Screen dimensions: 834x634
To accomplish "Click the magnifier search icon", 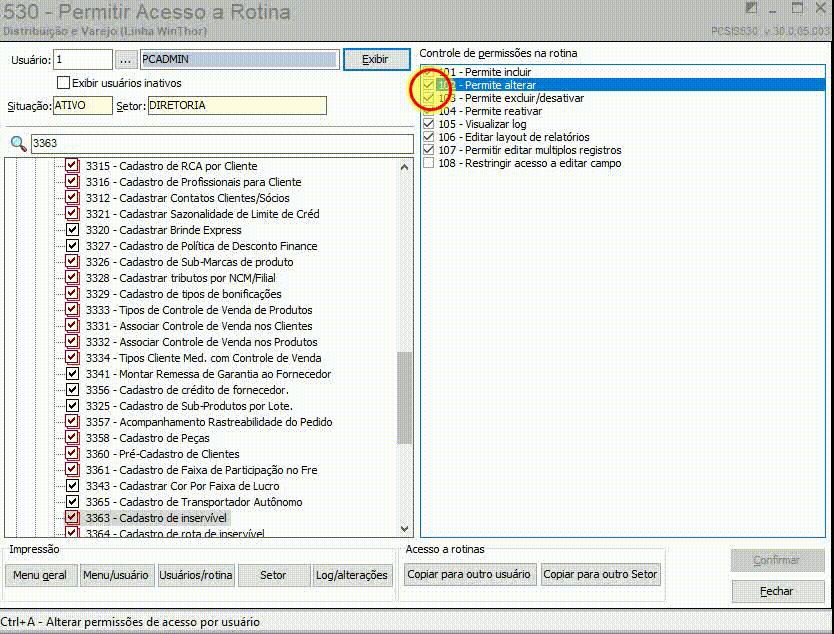I will 19,143.
